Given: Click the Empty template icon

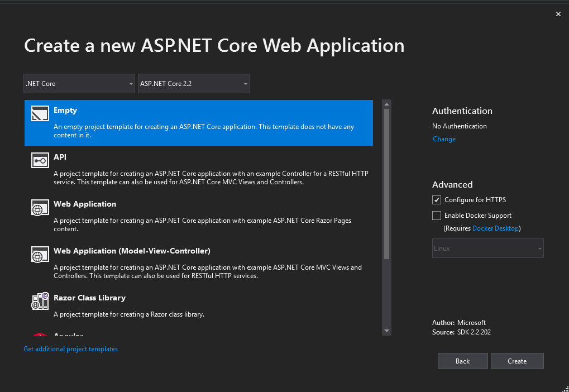Looking at the screenshot, I should tap(40, 113).
